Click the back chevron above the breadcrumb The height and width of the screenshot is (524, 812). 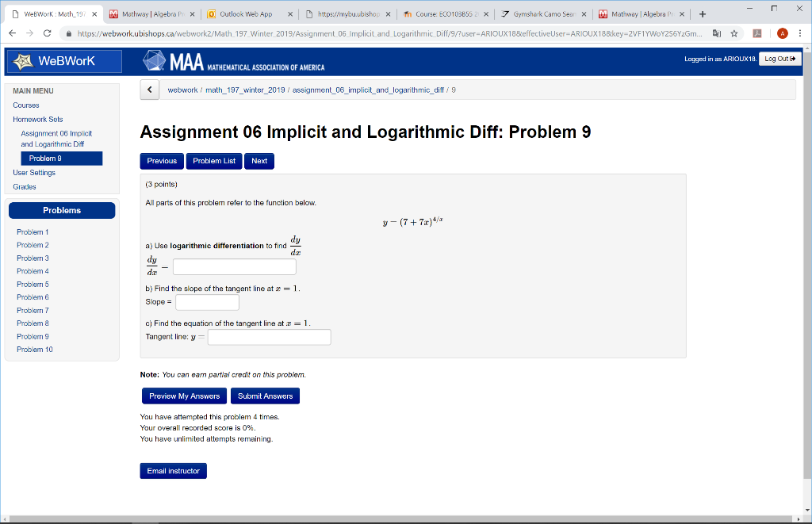(x=149, y=90)
